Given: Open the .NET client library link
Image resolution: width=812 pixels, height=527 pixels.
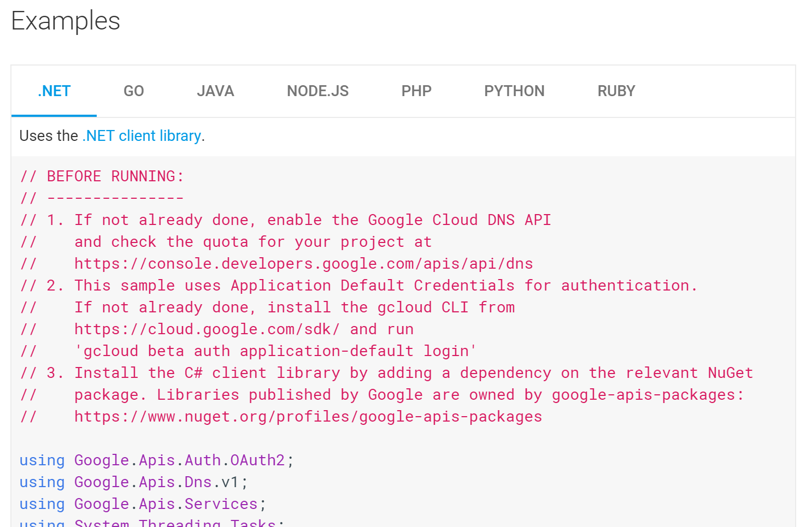Looking at the screenshot, I should click(142, 136).
